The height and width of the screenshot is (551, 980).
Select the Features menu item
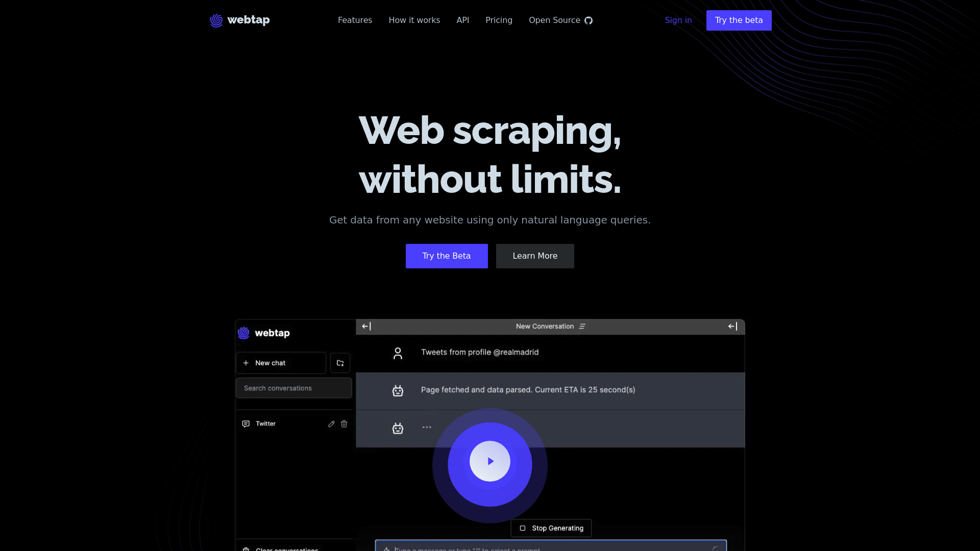[x=355, y=20]
